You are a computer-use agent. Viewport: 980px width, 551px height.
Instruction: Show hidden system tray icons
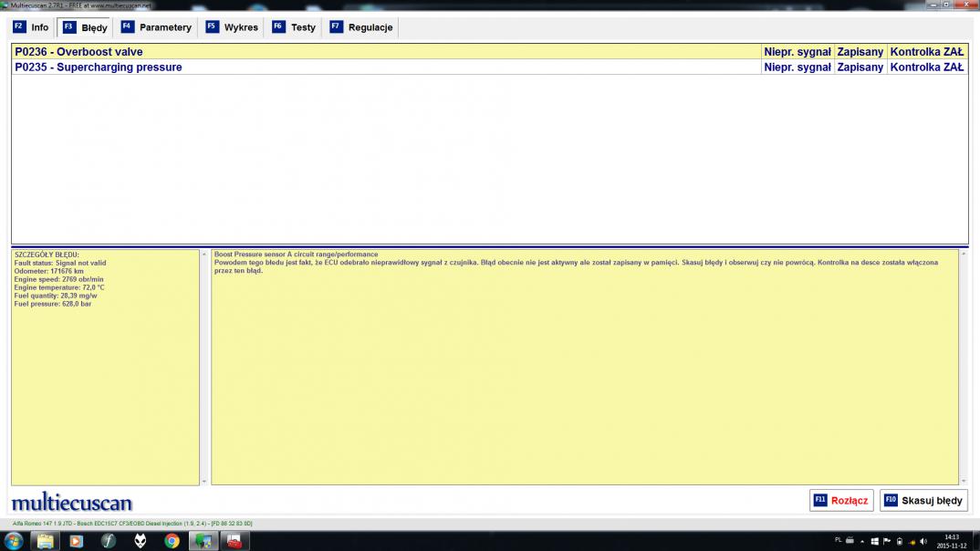point(862,542)
